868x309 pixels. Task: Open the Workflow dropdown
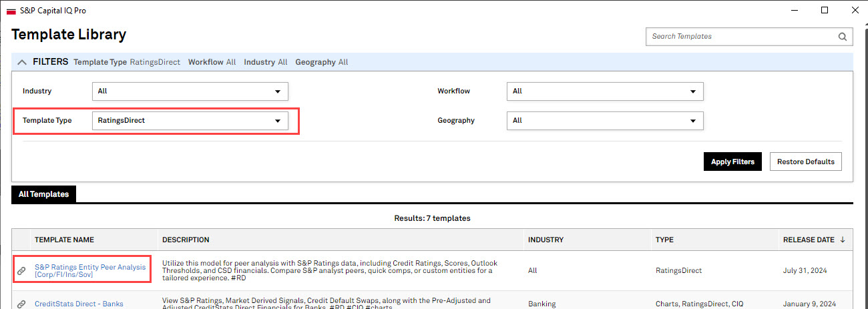(x=605, y=91)
